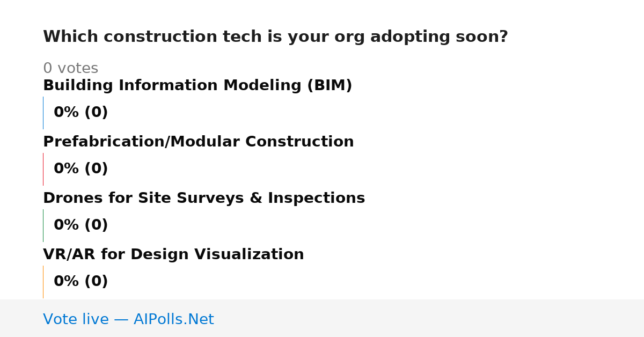The image size is (644, 337).
Task: Click the (0) vote count under BIM
Action: tap(96, 113)
